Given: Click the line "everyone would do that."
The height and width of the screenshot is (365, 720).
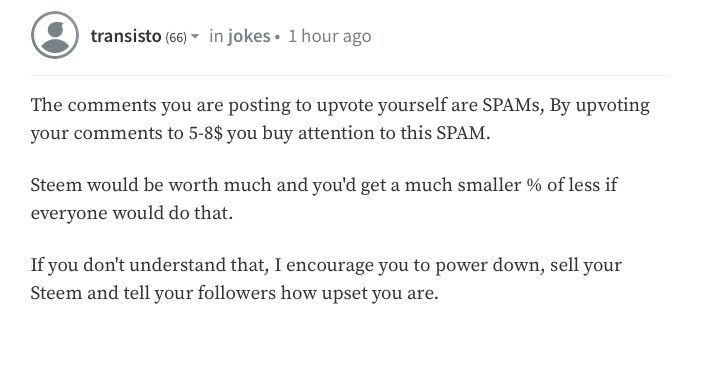Looking at the screenshot, I should click(x=132, y=213).
